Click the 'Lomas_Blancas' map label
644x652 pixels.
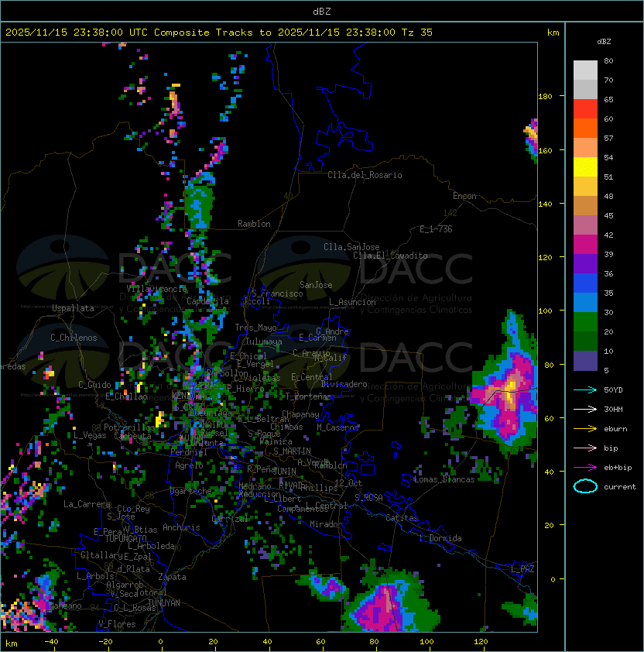point(444,479)
